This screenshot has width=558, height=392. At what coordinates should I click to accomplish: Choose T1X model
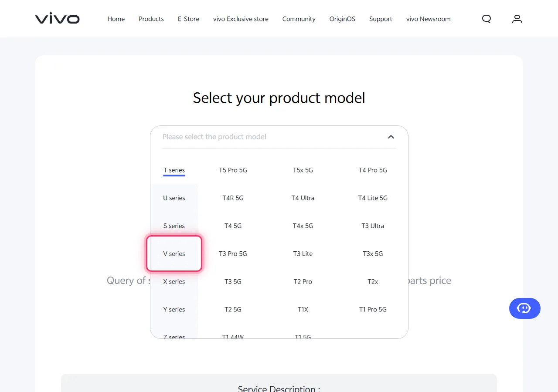(x=303, y=309)
